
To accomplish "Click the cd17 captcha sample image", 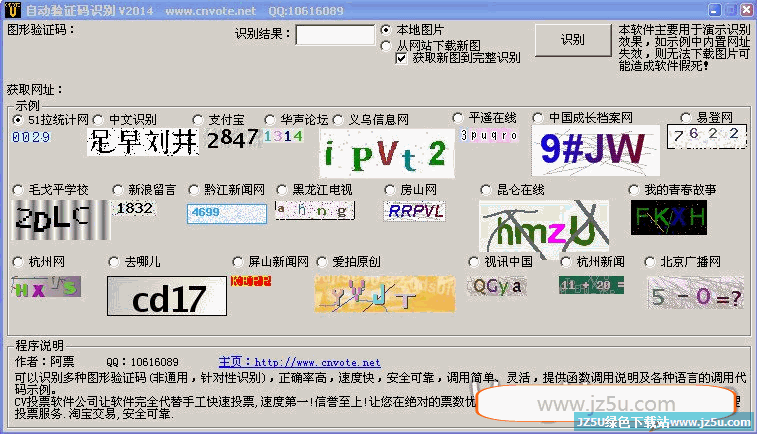I will tap(167, 296).
